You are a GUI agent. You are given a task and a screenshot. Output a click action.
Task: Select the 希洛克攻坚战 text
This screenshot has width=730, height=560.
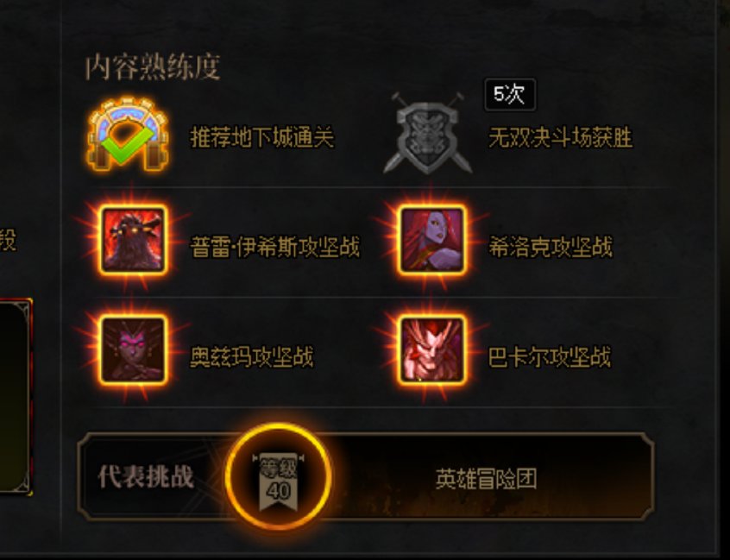point(551,247)
